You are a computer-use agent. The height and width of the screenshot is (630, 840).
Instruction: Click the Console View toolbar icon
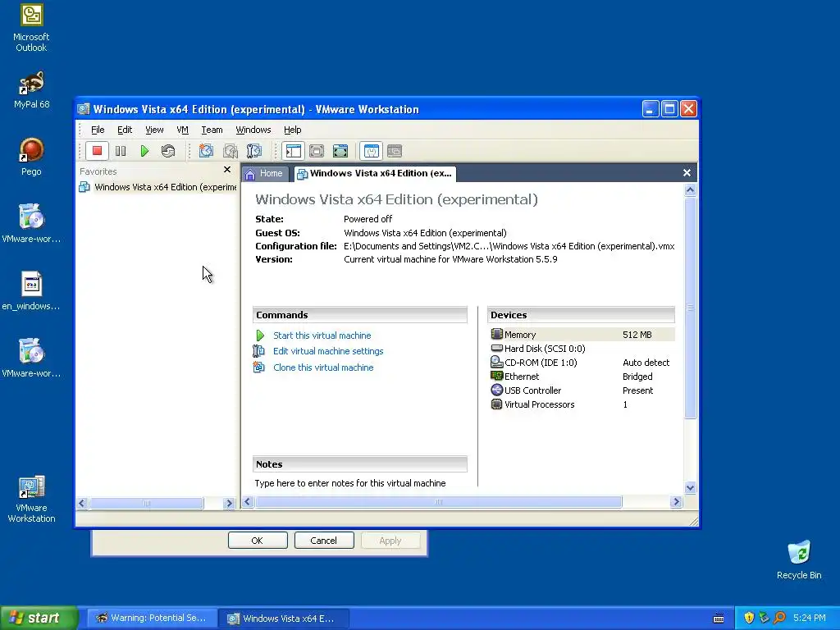point(395,151)
